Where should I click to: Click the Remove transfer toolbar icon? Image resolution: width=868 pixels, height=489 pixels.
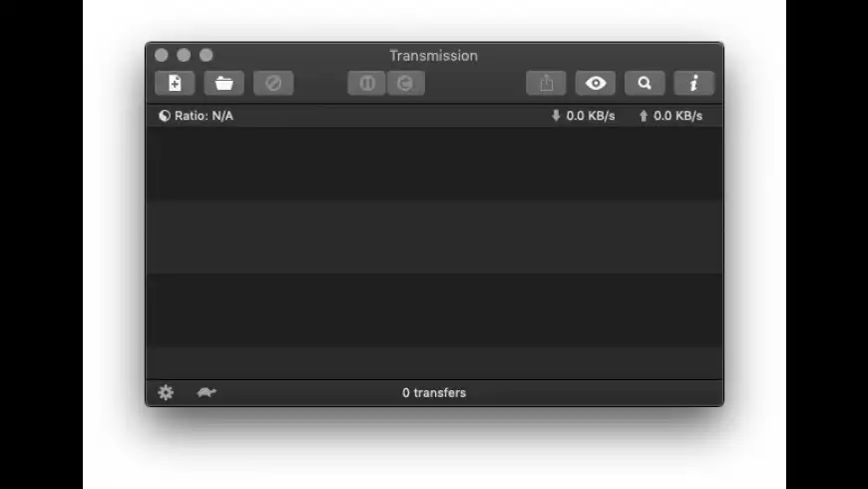coord(273,83)
